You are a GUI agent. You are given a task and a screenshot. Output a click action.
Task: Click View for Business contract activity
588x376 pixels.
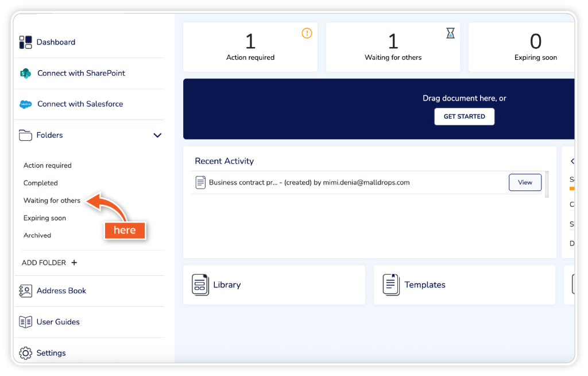[525, 182]
